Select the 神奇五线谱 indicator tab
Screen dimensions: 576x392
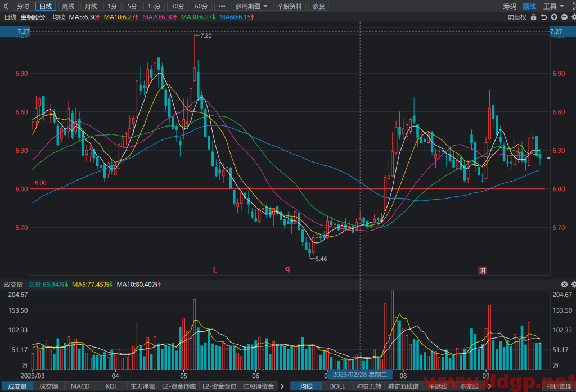click(403, 386)
